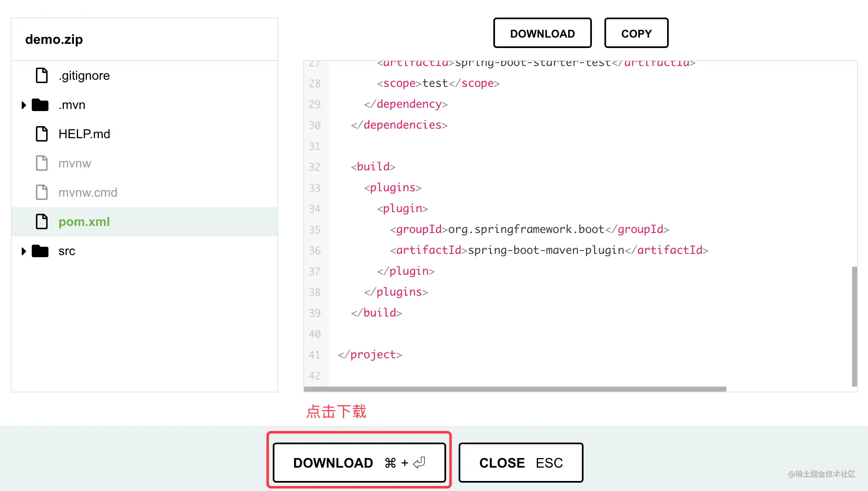This screenshot has height=491, width=868.
Task: Expand the src folder arrow
Action: tap(24, 251)
